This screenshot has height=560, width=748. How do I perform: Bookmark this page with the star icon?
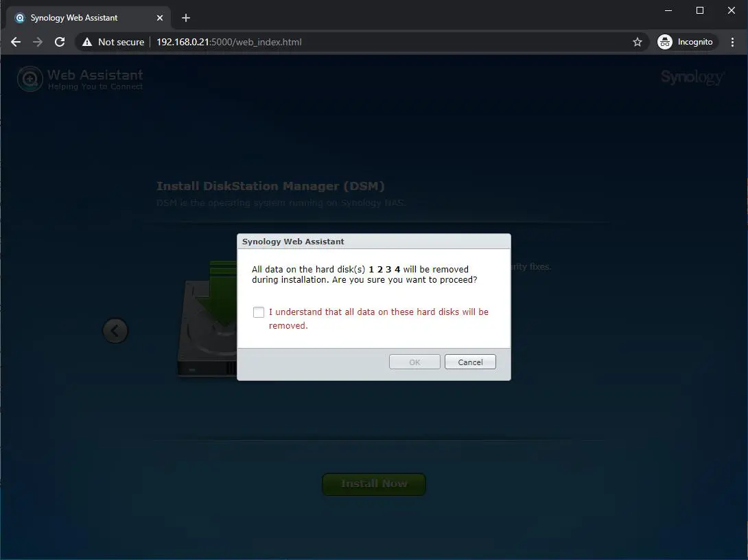click(x=638, y=42)
